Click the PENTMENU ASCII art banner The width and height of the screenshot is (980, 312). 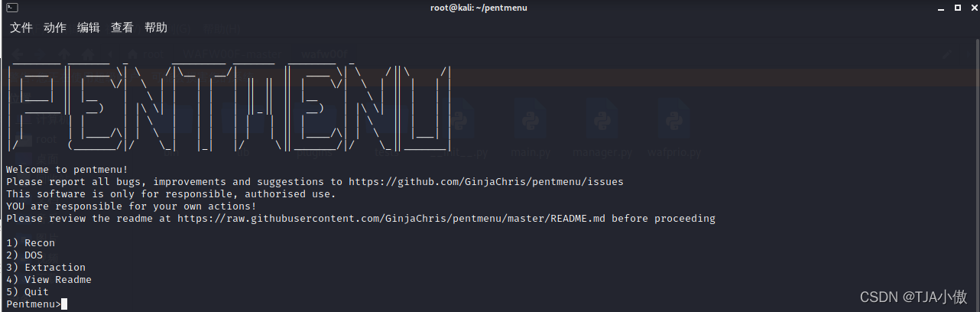pyautogui.click(x=229, y=107)
